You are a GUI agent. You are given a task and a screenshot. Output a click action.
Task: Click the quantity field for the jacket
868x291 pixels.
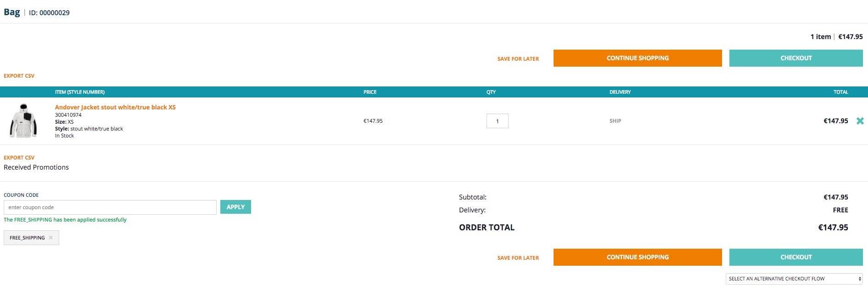[497, 121]
